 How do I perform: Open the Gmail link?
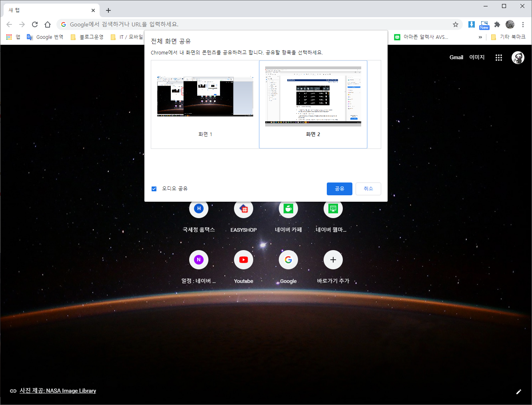(456, 58)
